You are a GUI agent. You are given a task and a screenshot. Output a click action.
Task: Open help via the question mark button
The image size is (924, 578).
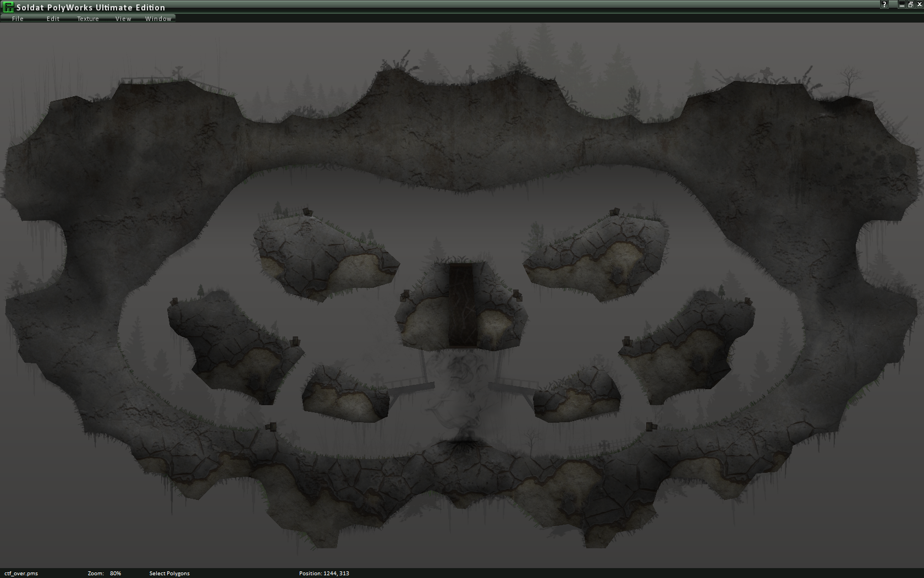click(x=884, y=4)
